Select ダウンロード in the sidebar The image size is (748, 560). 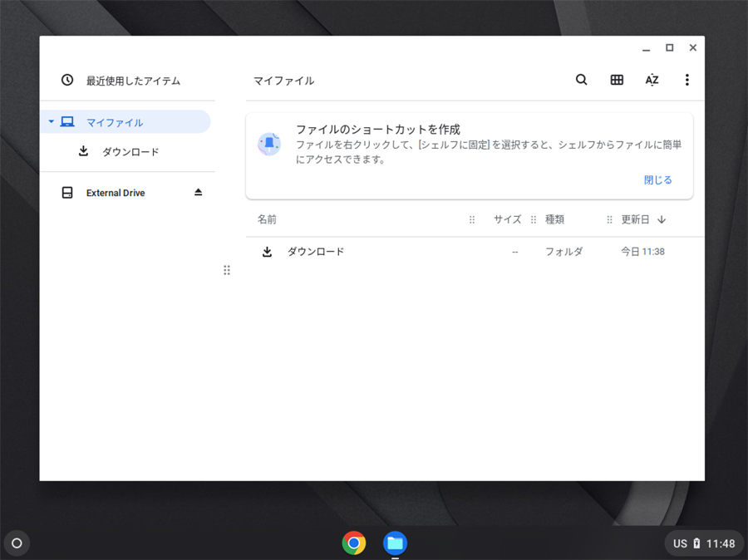pos(130,152)
